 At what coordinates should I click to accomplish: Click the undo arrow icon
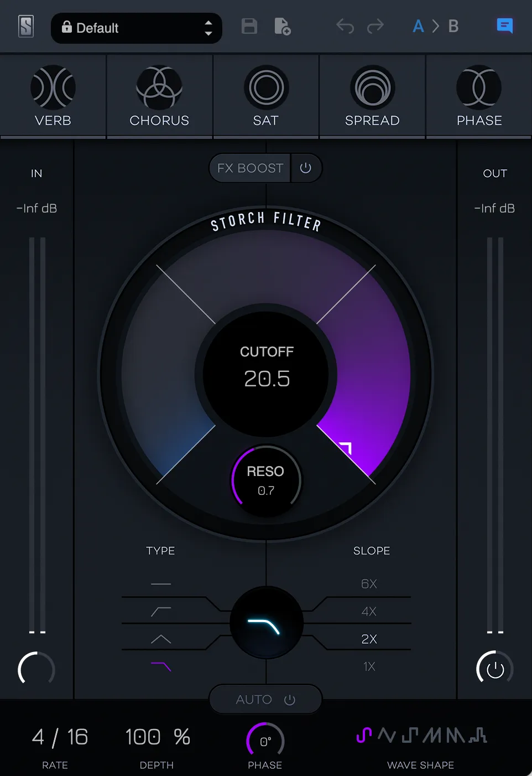pos(345,26)
